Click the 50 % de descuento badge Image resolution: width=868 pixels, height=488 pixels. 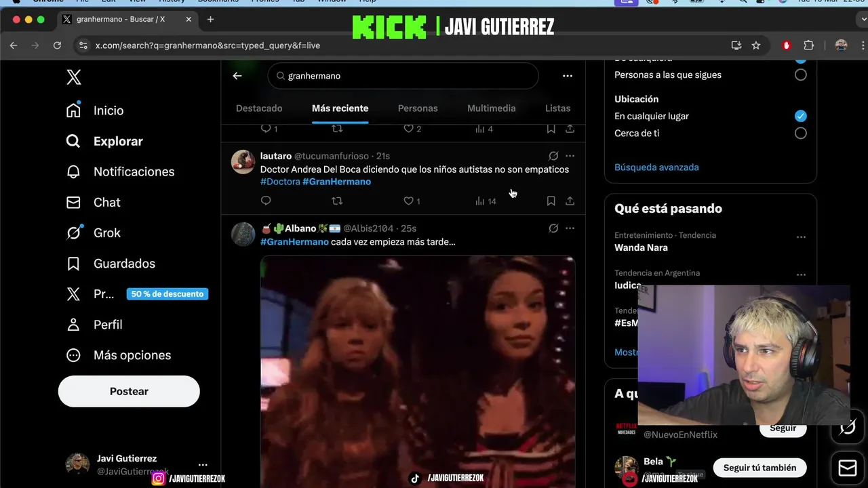[167, 294]
